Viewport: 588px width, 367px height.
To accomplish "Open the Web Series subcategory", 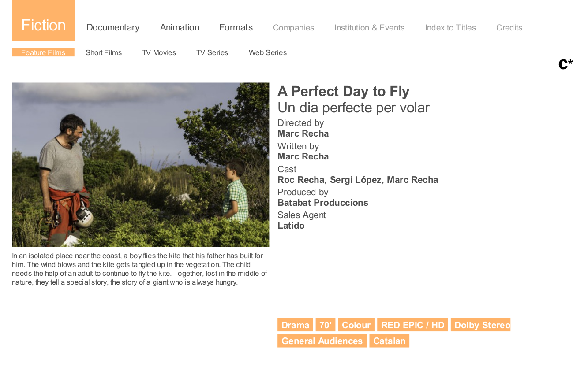I will click(268, 53).
